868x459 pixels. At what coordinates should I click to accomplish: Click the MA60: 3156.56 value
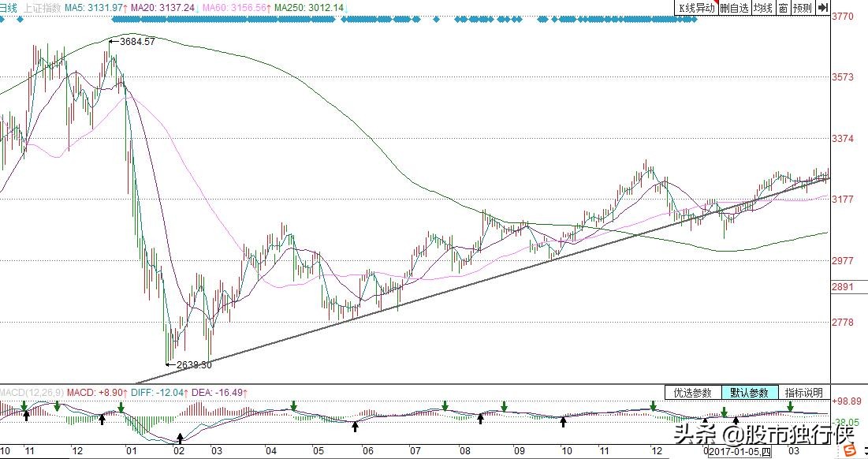point(236,9)
